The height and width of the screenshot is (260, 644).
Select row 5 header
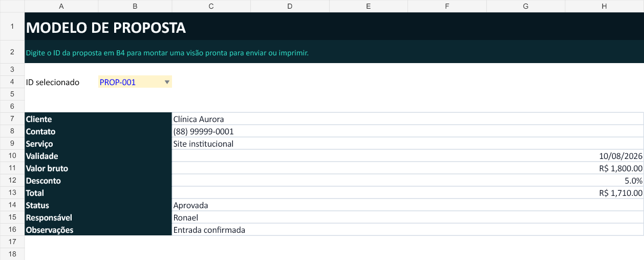pyautogui.click(x=12, y=94)
